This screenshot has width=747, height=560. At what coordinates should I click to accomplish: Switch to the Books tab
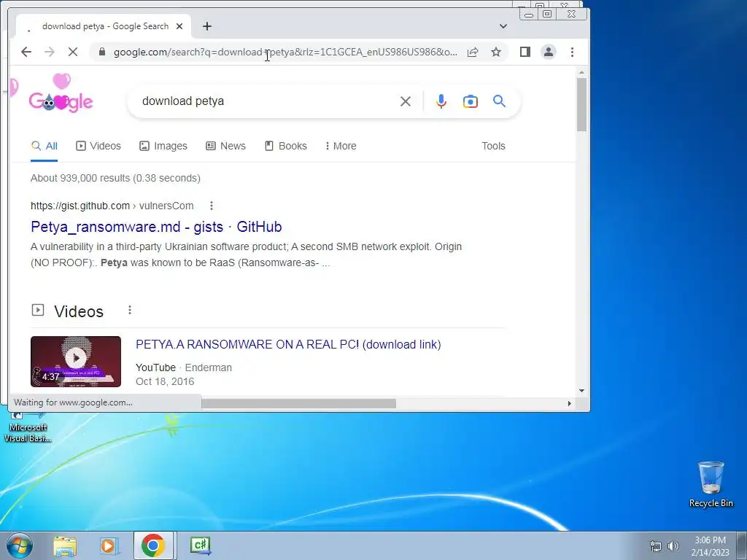tap(286, 146)
